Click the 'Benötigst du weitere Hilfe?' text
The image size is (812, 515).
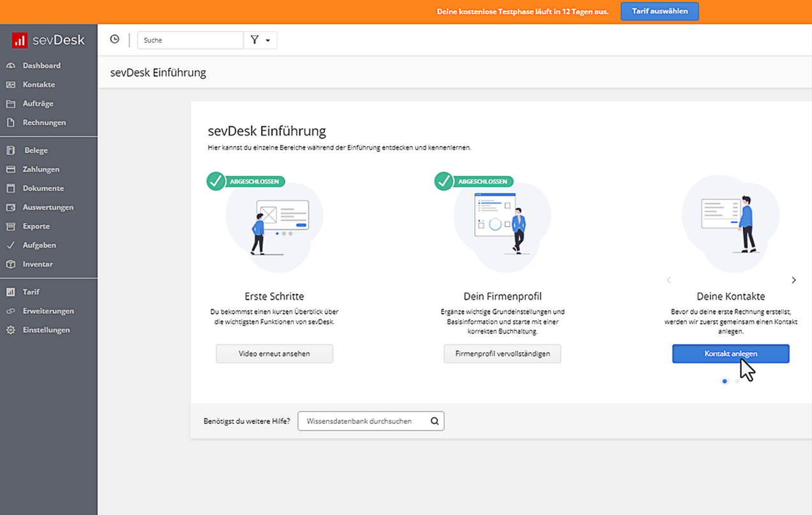[x=247, y=421]
